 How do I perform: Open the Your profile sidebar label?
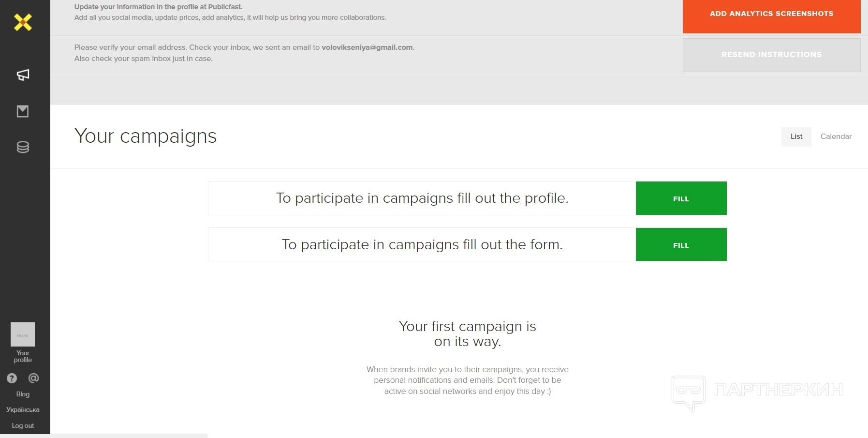(23, 357)
